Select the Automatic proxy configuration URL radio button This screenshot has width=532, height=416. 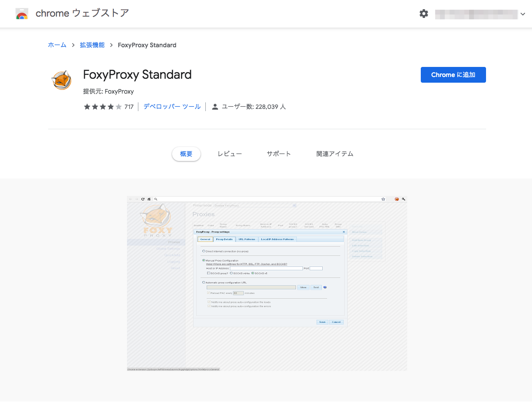204,283
